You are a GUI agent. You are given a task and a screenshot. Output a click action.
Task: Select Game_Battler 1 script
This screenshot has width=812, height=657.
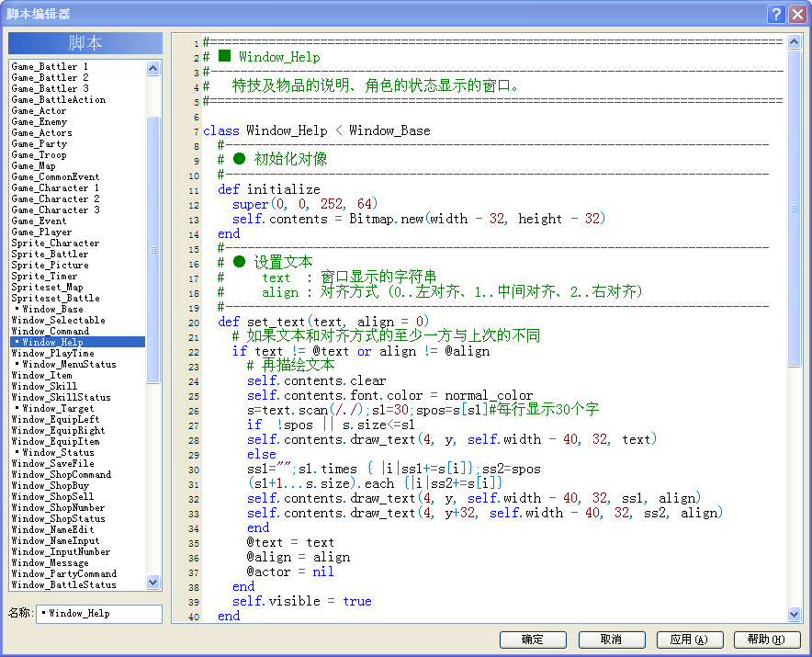point(78,66)
